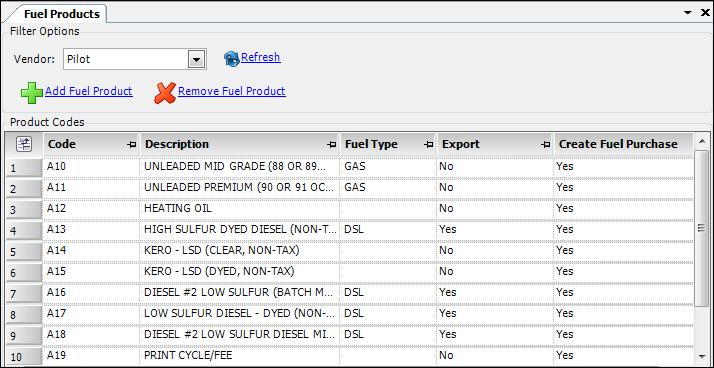714x368 pixels.
Task: Click the green plus Add Fuel Product icon
Action: point(31,93)
